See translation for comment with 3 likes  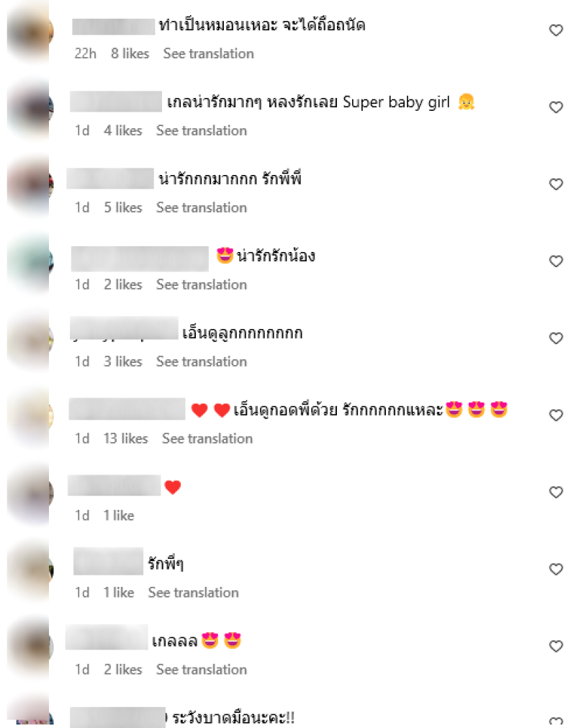[202, 361]
